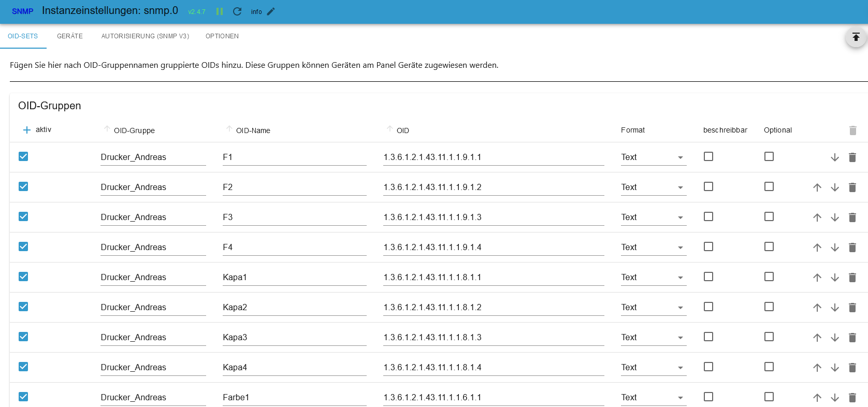Move the Kapa4 row down
The width and height of the screenshot is (868, 407).
pyautogui.click(x=835, y=368)
